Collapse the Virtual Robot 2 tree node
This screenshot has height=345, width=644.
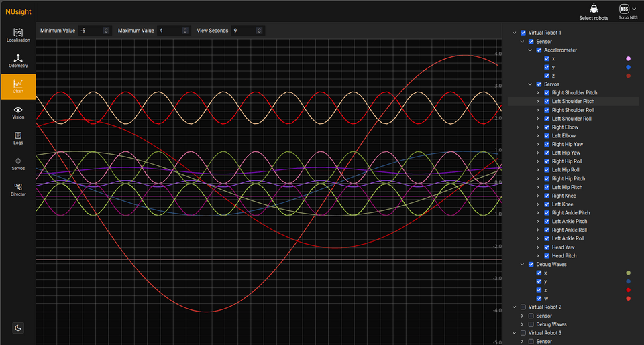click(515, 307)
